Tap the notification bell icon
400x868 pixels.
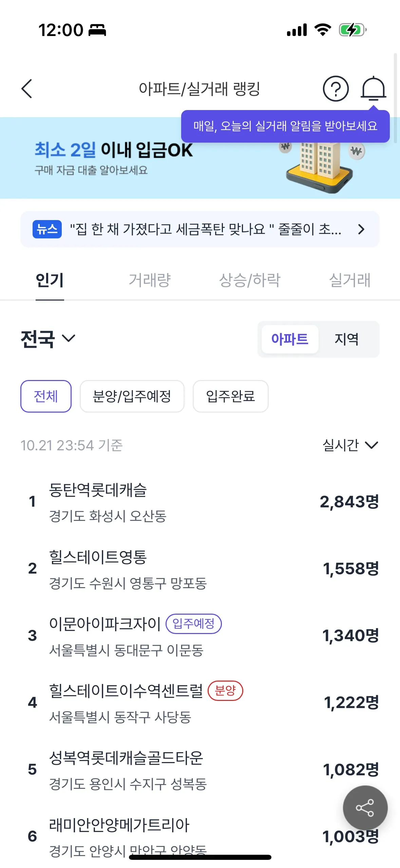373,89
